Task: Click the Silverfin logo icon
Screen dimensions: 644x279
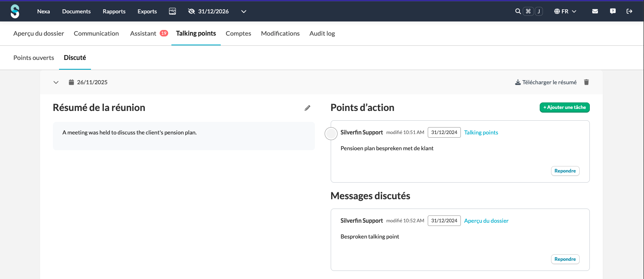Action: tap(15, 11)
